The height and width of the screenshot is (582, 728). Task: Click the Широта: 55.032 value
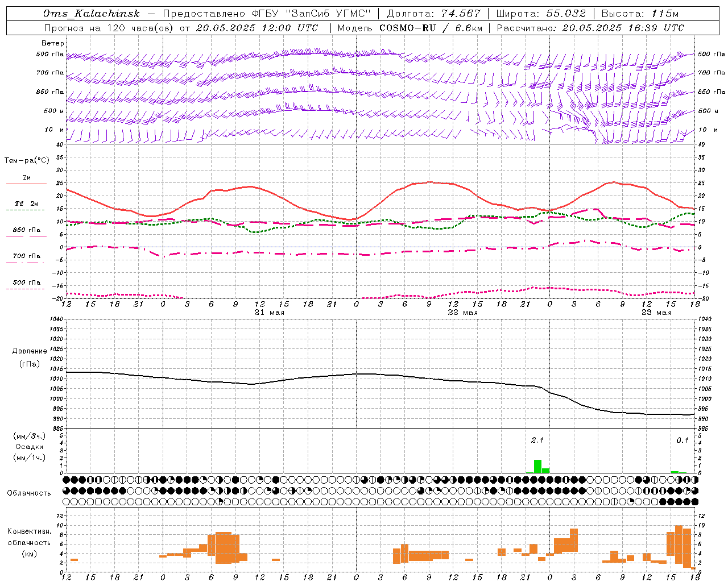point(541,14)
